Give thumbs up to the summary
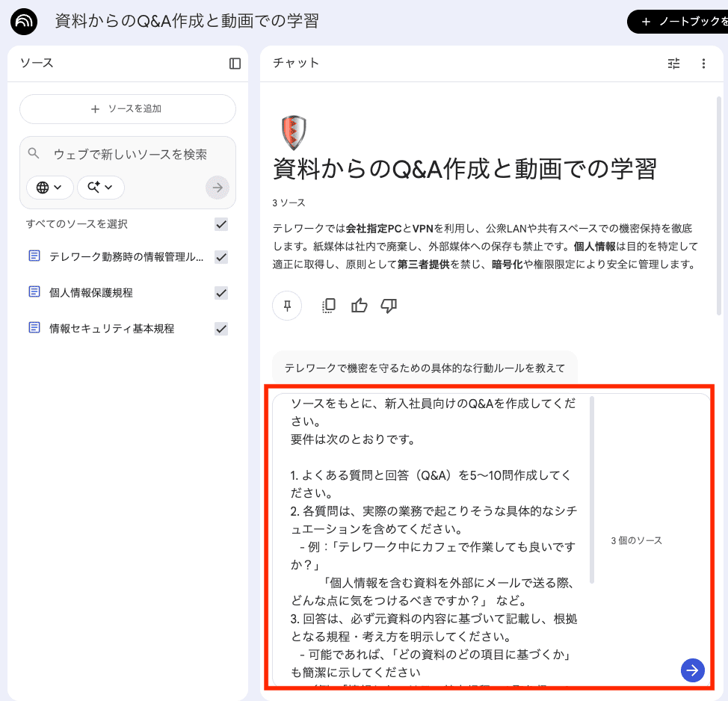 pyautogui.click(x=360, y=306)
